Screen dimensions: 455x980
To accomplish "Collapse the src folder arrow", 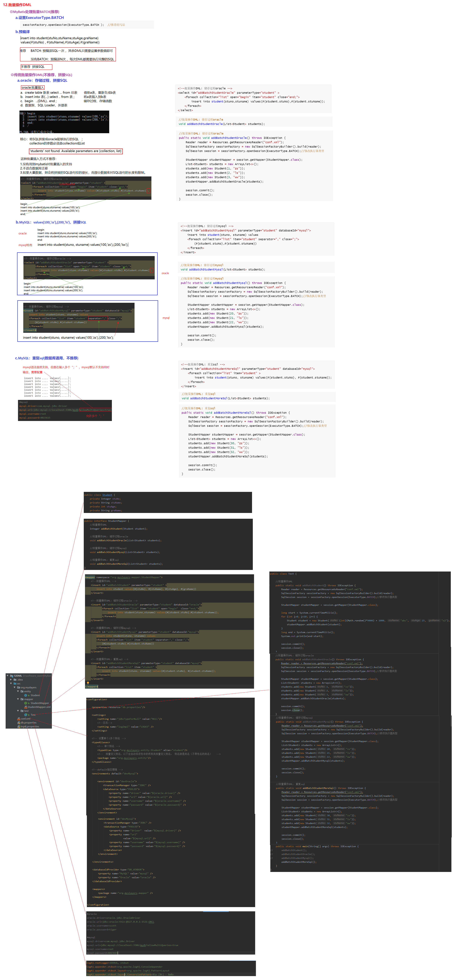I will click(x=11, y=683).
